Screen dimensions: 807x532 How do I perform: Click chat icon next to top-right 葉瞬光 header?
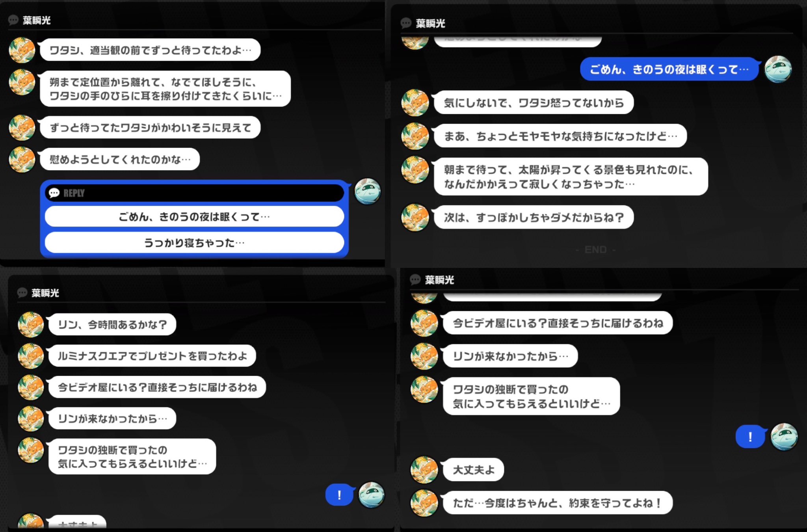[x=406, y=23]
